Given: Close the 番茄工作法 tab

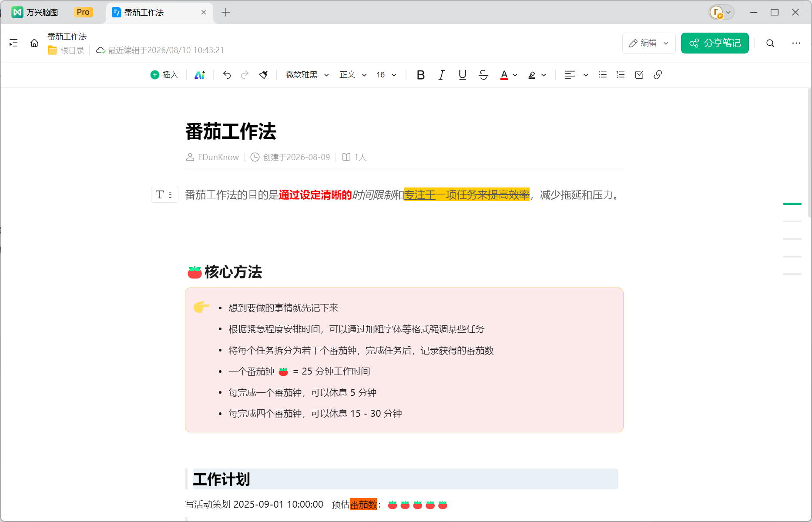Looking at the screenshot, I should pos(204,12).
